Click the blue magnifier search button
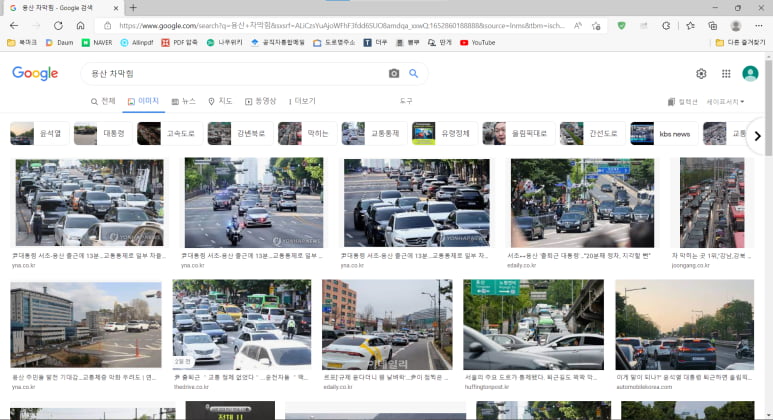773x420 pixels. point(414,73)
